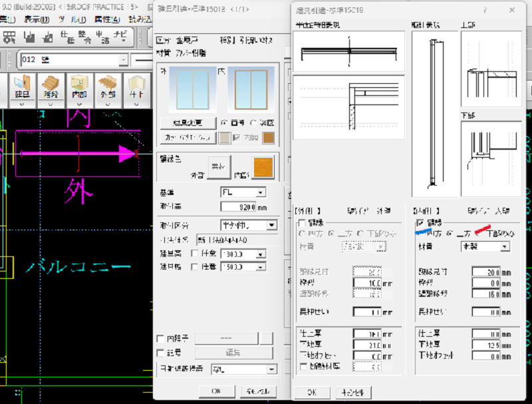Viewport: 532px width, 404px height.
Task: Open the ツール(T) menu
Action: click(72, 20)
